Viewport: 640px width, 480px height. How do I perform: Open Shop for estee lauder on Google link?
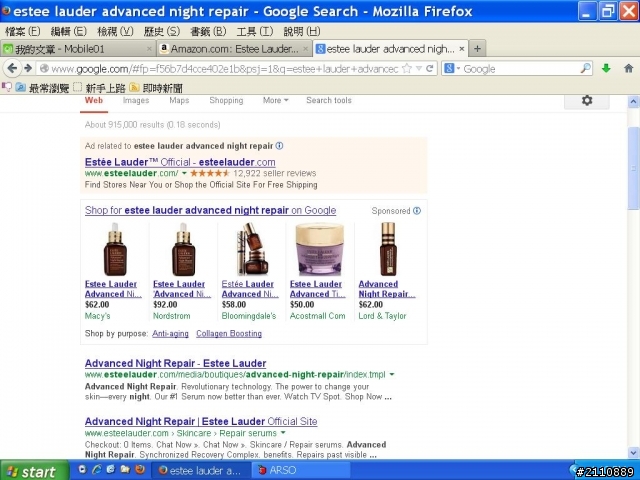[x=211, y=210]
